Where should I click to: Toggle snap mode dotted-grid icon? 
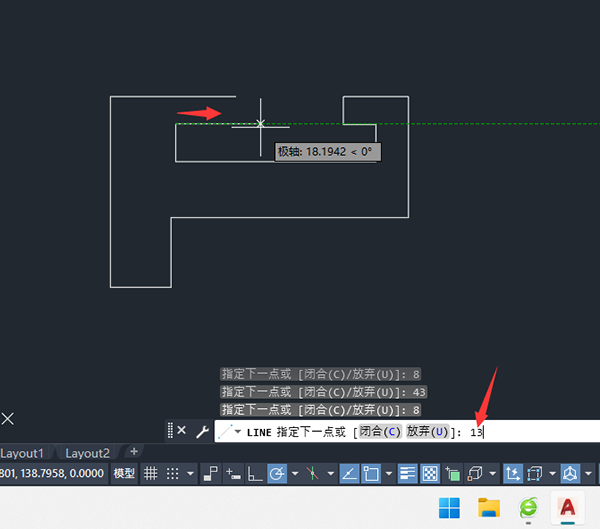[x=173, y=473]
